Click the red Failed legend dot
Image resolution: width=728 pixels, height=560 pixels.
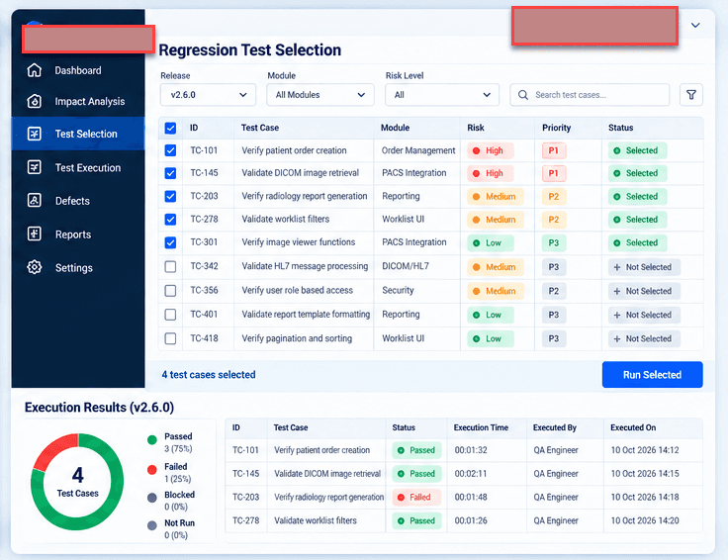coord(151,470)
